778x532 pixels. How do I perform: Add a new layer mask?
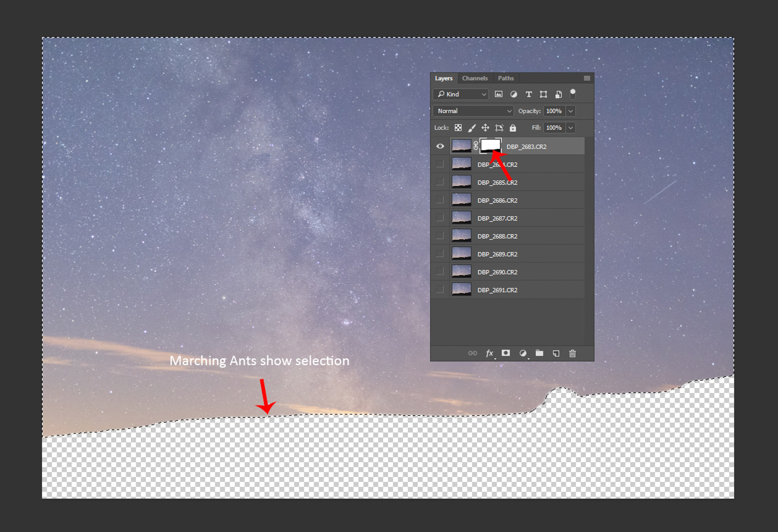506,354
